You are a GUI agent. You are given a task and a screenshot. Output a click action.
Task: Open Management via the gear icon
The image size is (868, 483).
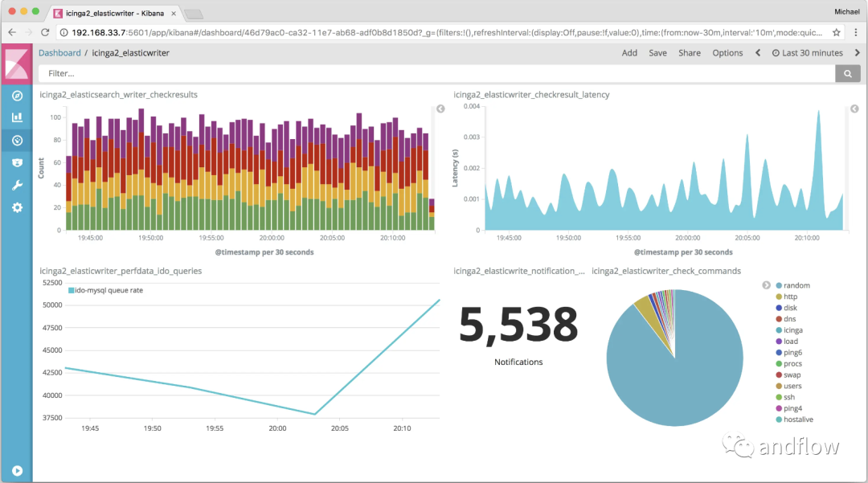pos(17,208)
